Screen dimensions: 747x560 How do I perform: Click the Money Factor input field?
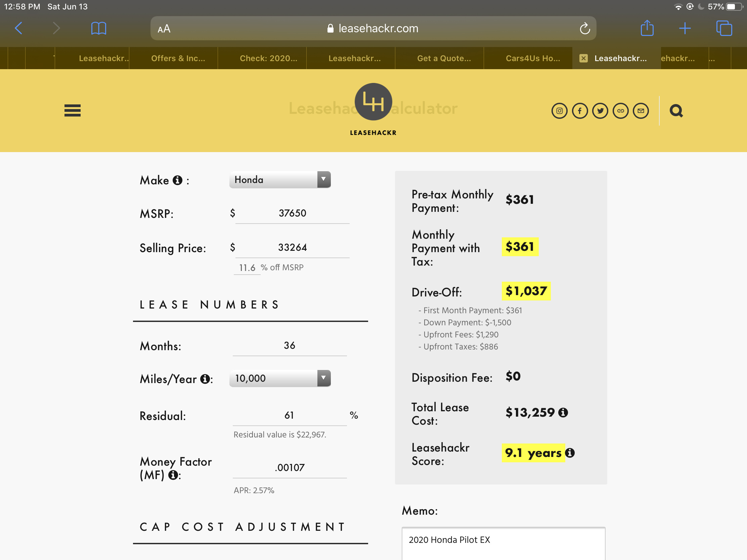[x=290, y=468]
